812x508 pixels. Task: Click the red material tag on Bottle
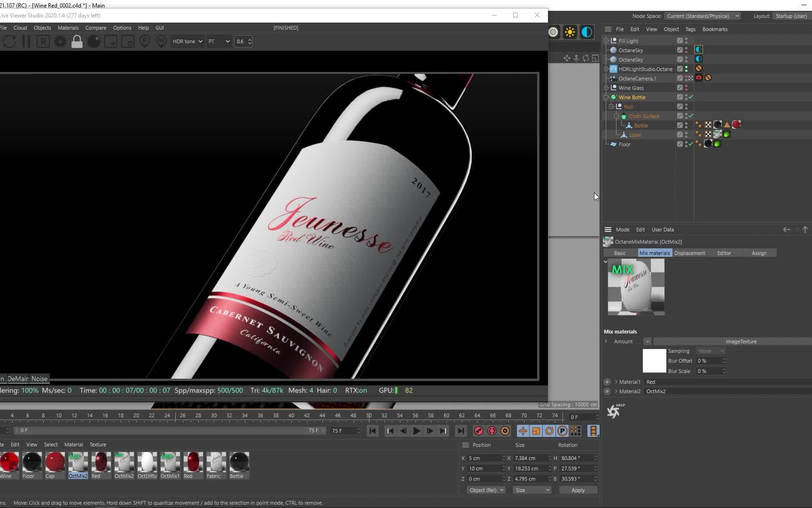(x=736, y=125)
